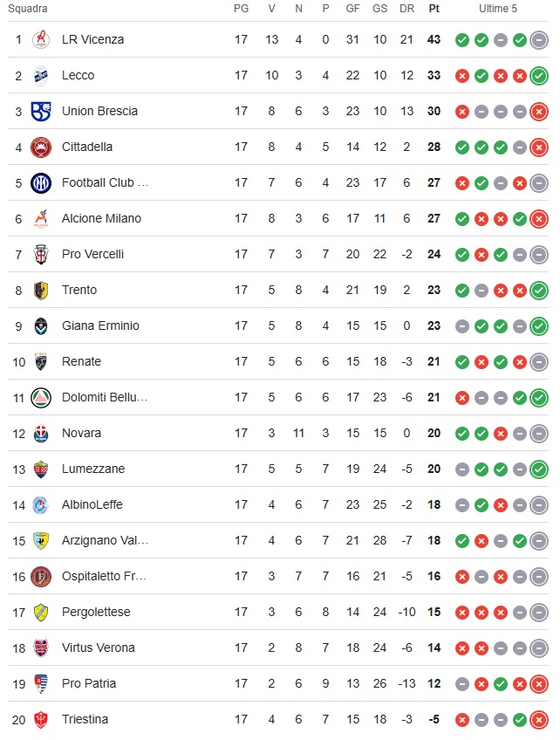Click the Lecco team logo
Viewport: 560px width, 740px height.
coord(41,75)
